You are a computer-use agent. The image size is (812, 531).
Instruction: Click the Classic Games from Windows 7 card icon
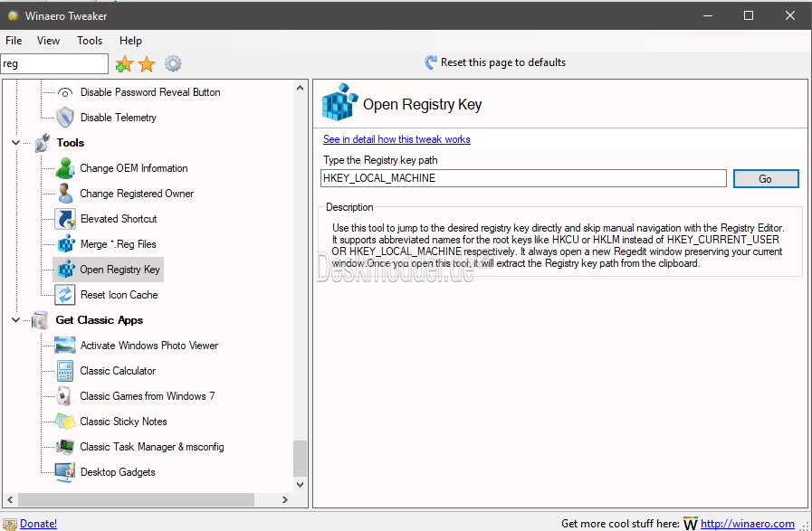[64, 396]
